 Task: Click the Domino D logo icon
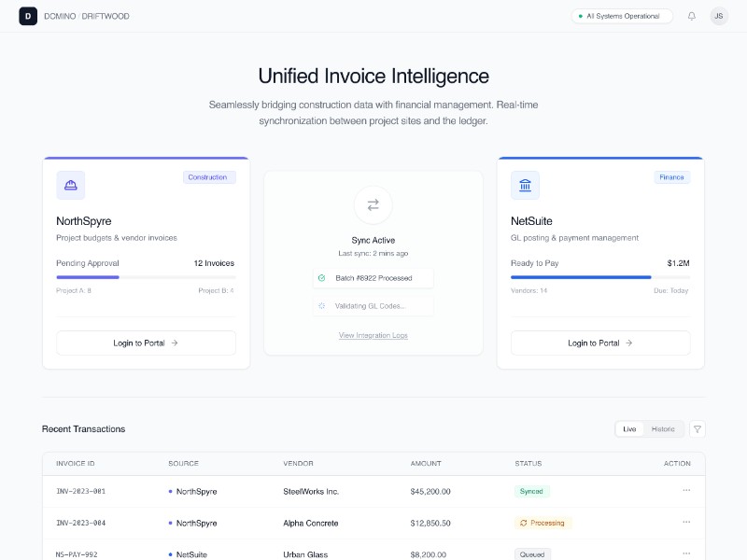28,16
